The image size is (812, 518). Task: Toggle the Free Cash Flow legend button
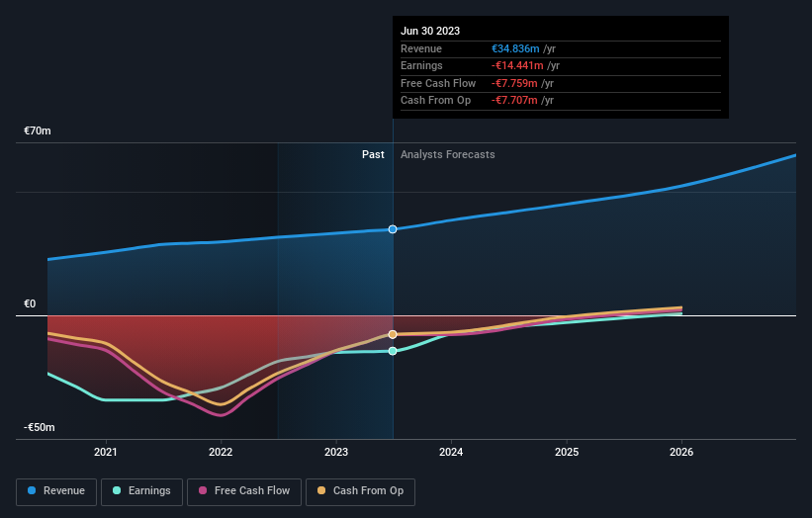(x=244, y=491)
